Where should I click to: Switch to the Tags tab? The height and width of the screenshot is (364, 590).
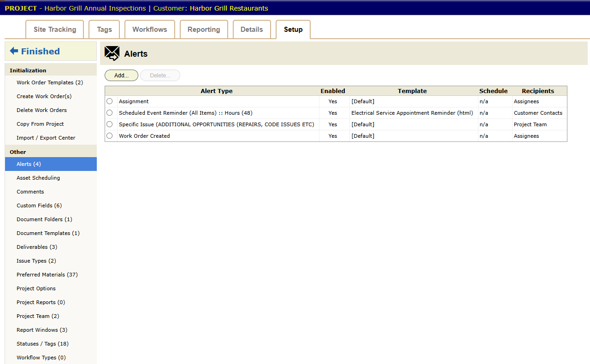[x=104, y=29]
